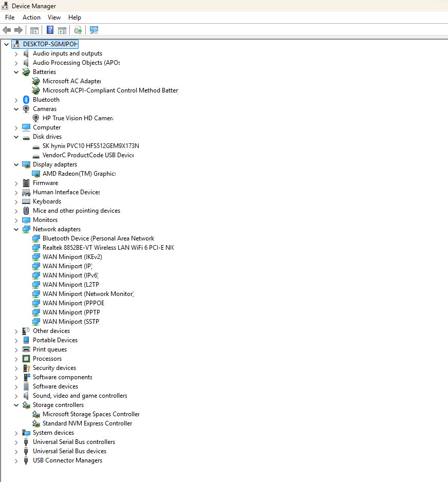The image size is (448, 482).
Task: Click the Software components icon
Action: [x=26, y=377]
